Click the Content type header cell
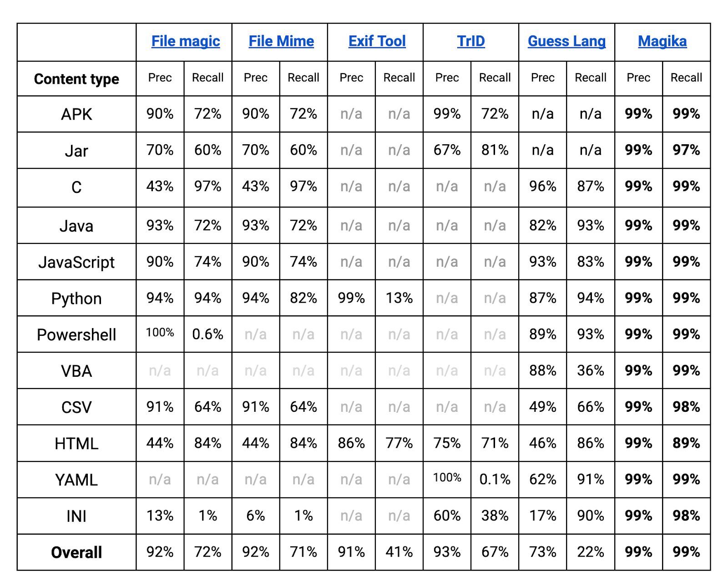Viewport: 728px width, 587px height. 76,79
